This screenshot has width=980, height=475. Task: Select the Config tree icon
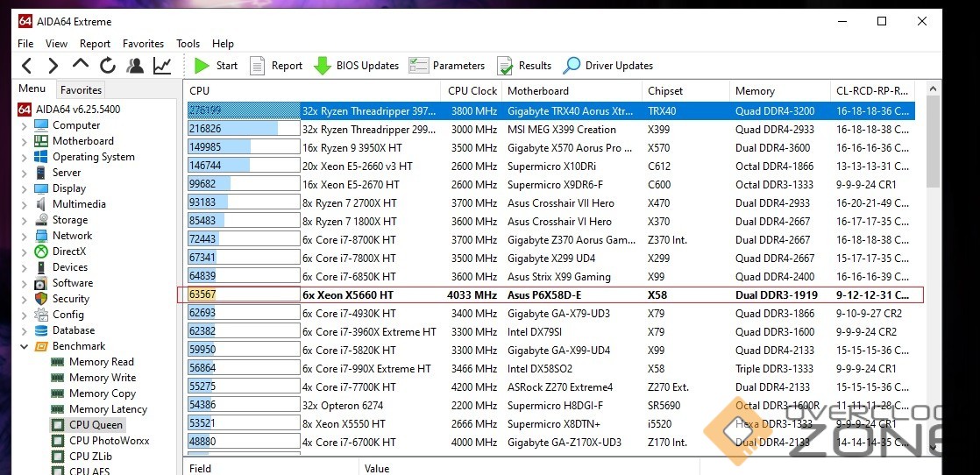[x=41, y=315]
